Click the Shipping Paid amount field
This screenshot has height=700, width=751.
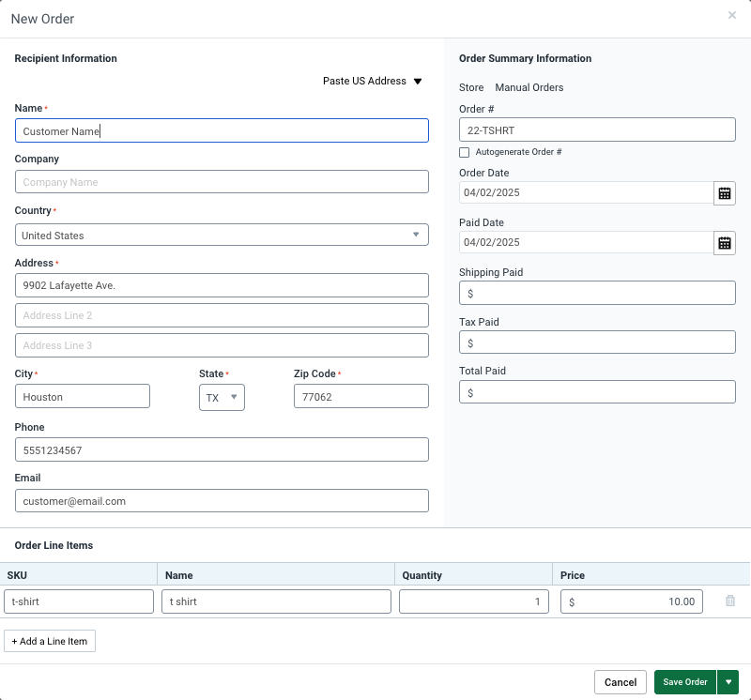597,292
